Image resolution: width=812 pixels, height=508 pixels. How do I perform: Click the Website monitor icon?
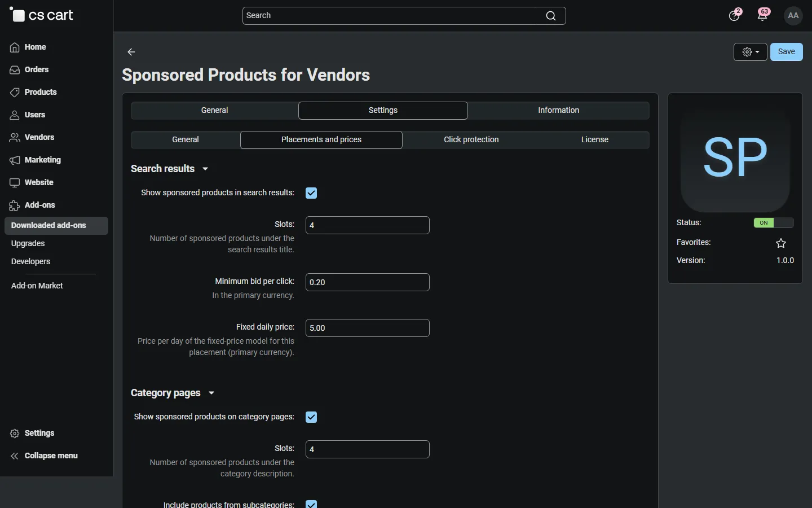(15, 183)
